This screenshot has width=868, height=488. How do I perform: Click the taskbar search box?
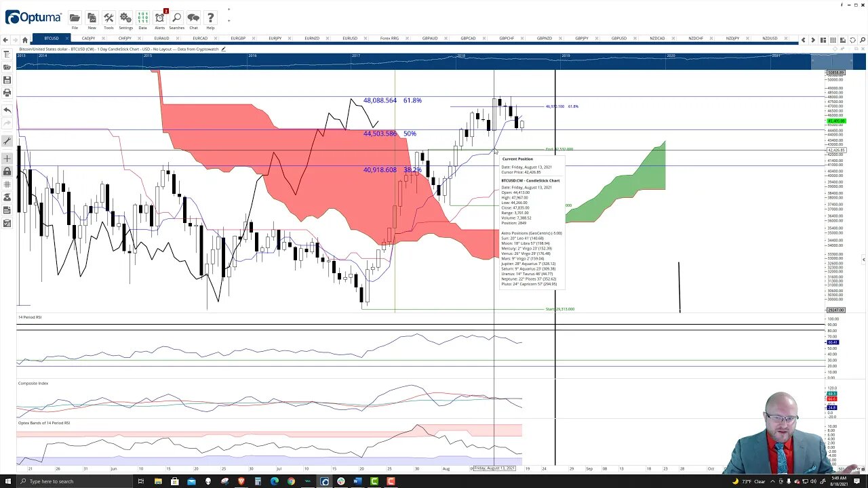tap(75, 481)
